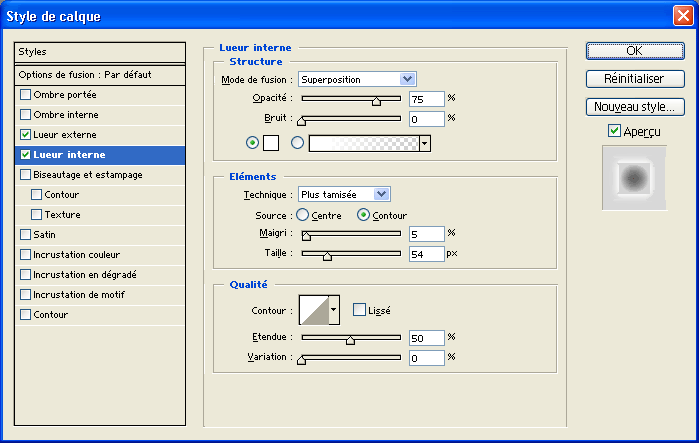Uncheck the Aperçu preview checkbox
The width and height of the screenshot is (699, 443).
(x=614, y=130)
